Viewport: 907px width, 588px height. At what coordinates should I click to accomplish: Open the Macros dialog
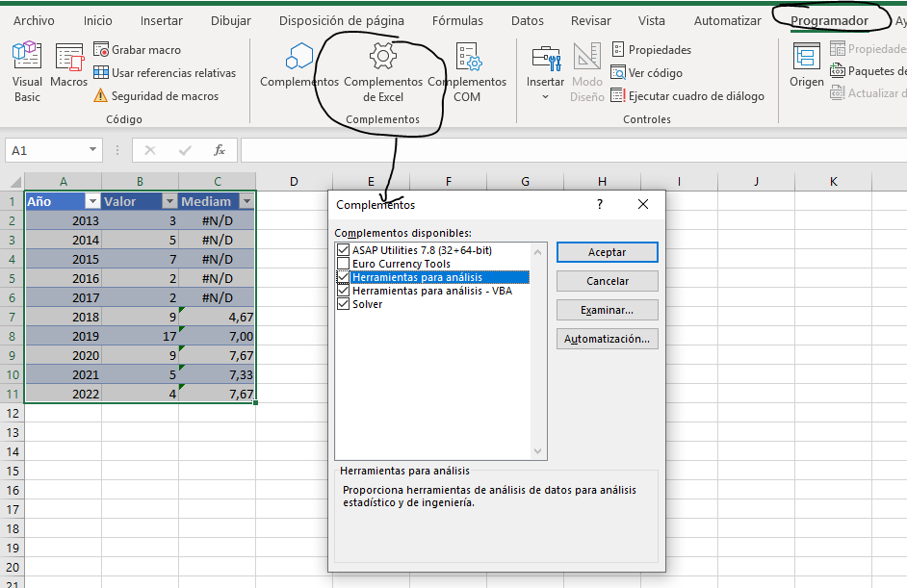click(68, 65)
